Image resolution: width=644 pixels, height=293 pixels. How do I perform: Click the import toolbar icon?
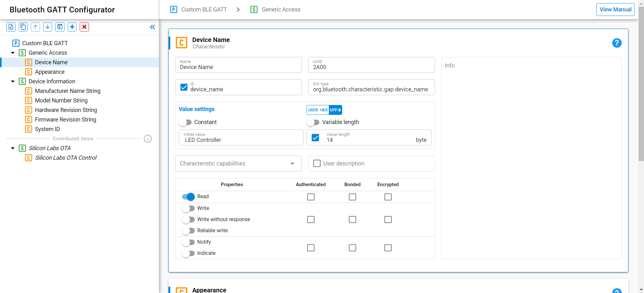pos(60,27)
